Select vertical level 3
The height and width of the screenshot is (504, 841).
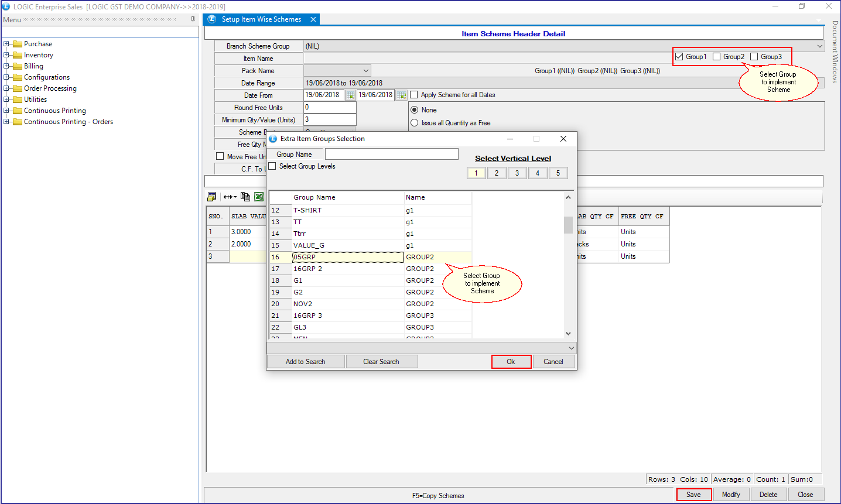pos(517,173)
